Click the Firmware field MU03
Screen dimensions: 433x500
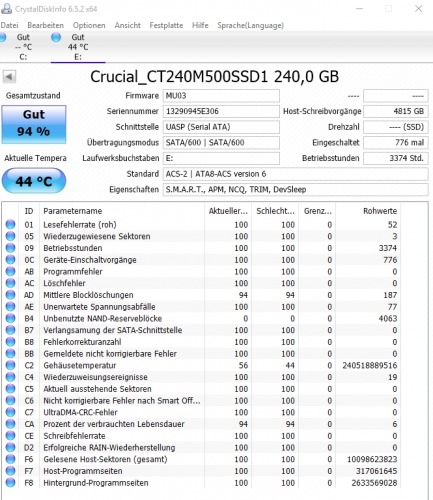[221, 96]
